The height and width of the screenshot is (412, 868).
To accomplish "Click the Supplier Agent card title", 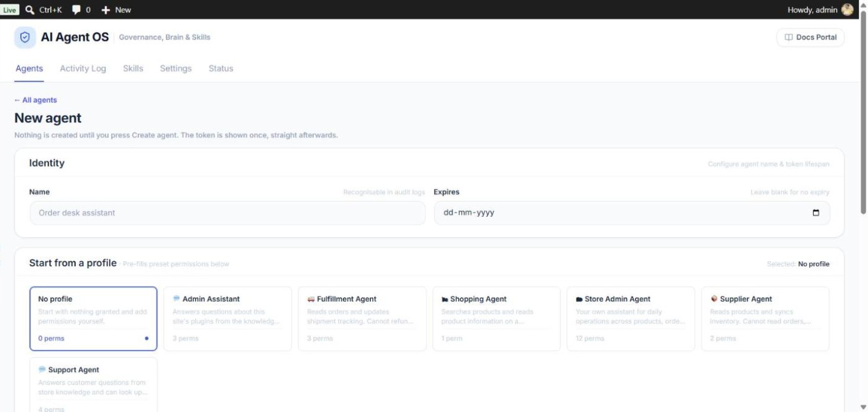I will click(746, 299).
